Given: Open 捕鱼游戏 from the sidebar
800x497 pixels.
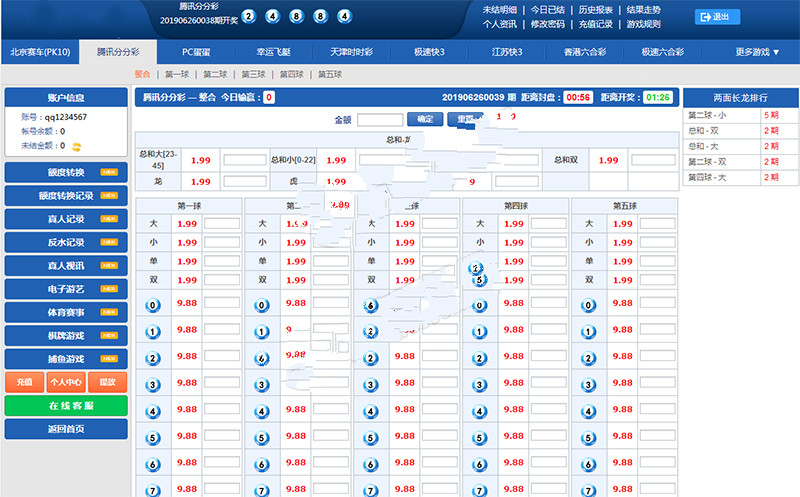Looking at the screenshot, I should click(66, 359).
